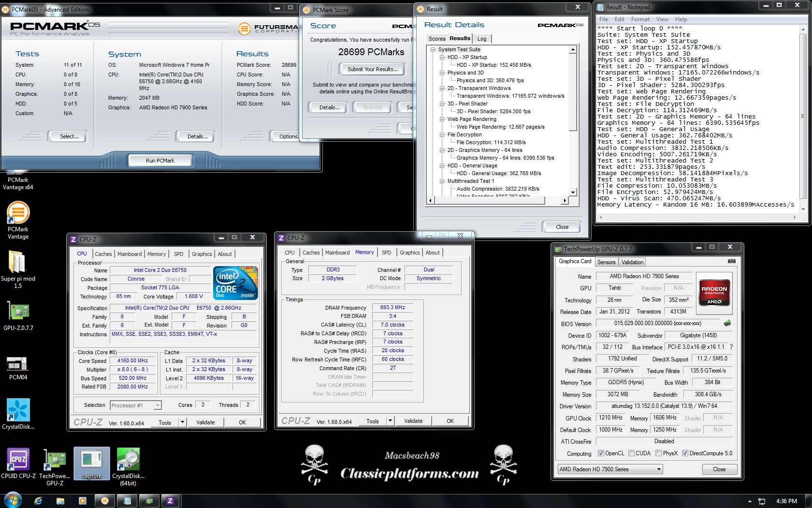
Task: Open Tools dropdown arrow in CPU-Z CPU window
Action: coord(182,422)
